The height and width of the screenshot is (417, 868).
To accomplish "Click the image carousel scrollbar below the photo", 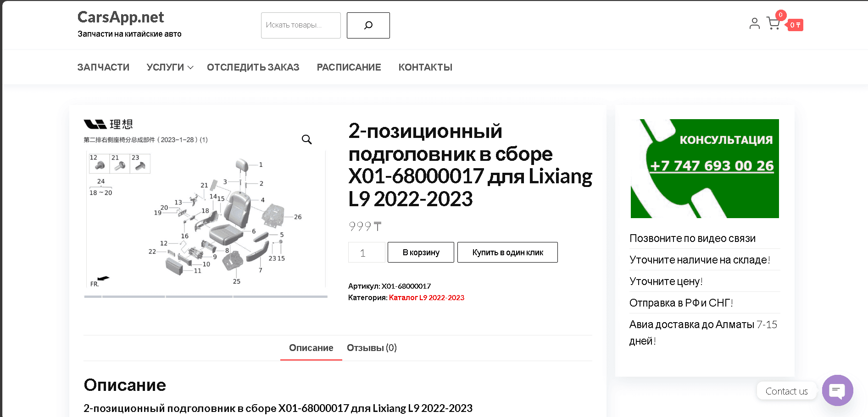I will pos(206,297).
